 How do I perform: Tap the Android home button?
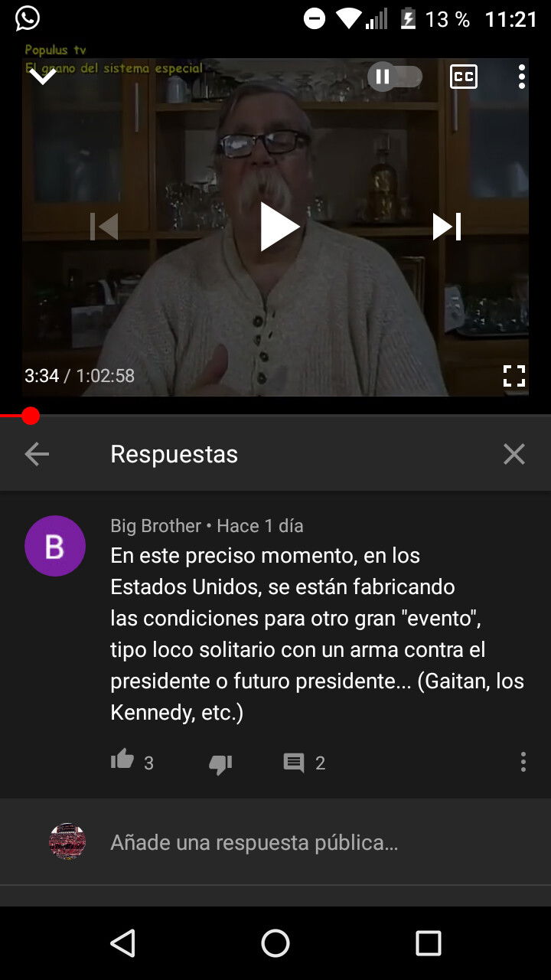pyautogui.click(x=275, y=943)
